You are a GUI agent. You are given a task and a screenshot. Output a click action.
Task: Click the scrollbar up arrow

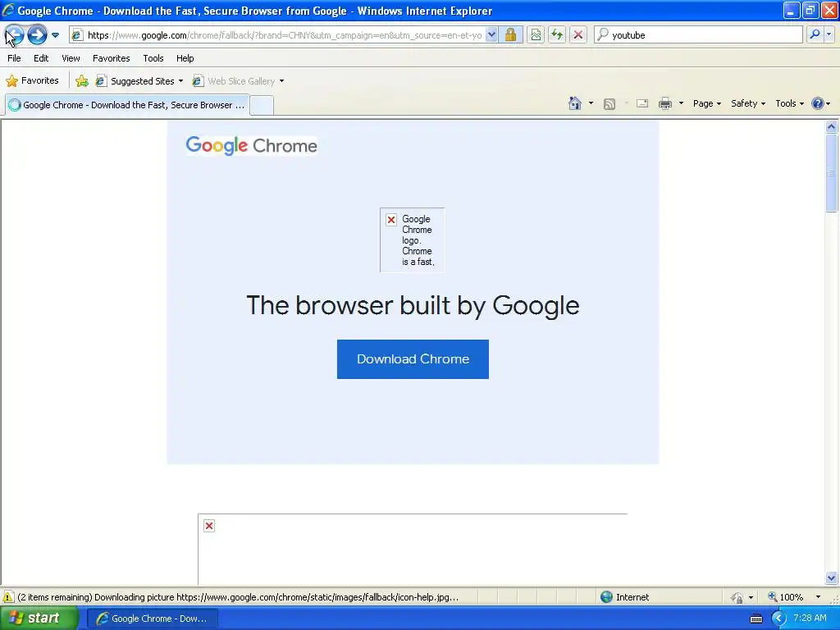(x=832, y=127)
